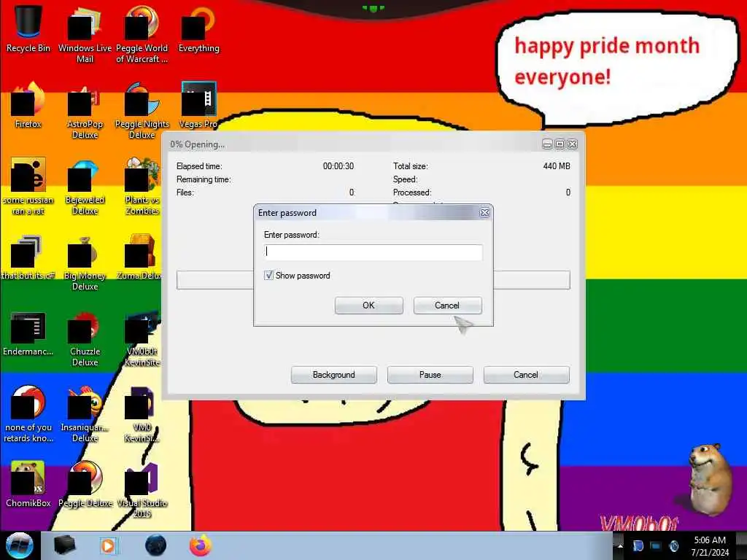Close the Enter password dialog with X
The width and height of the screenshot is (747, 560).
[484, 213]
